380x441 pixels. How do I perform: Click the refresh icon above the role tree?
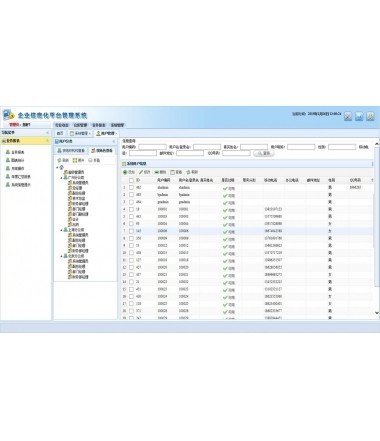point(59,160)
